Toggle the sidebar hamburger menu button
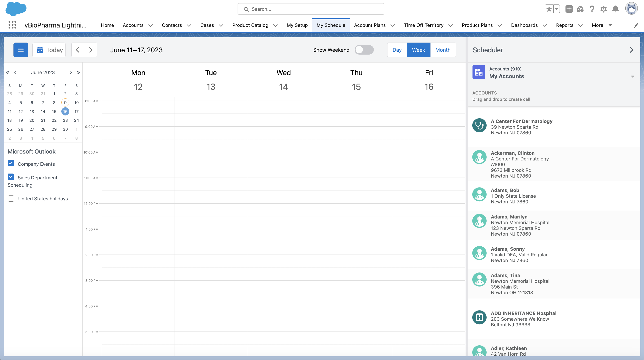 coord(21,50)
